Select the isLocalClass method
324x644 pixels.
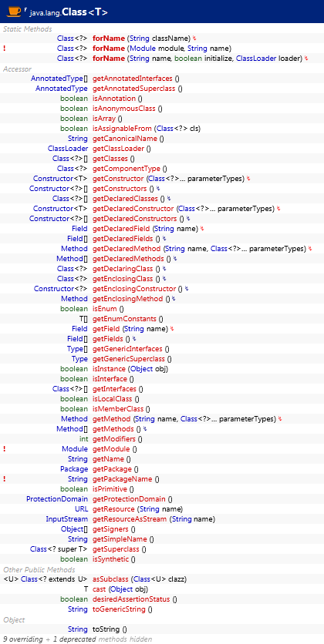coord(113,399)
